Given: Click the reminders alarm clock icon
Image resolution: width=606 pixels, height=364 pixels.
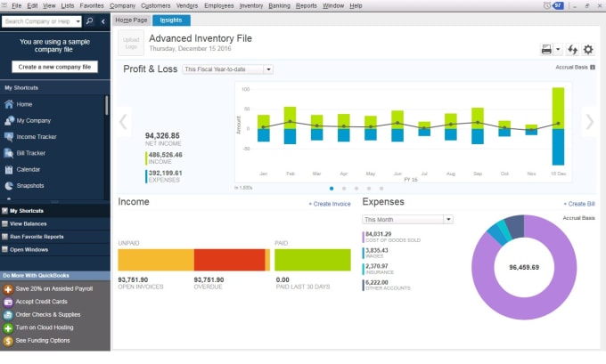Looking at the screenshot, I should 547,6.
